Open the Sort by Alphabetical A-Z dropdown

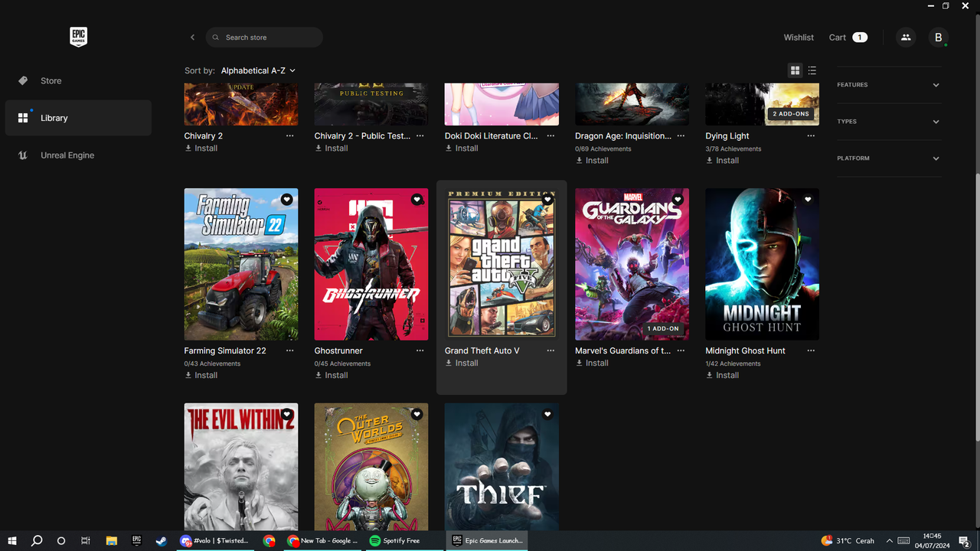point(258,70)
